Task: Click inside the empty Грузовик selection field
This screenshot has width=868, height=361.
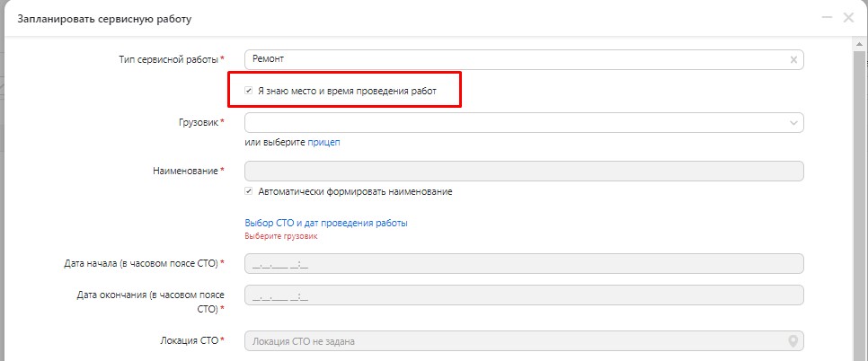Action: (512, 122)
